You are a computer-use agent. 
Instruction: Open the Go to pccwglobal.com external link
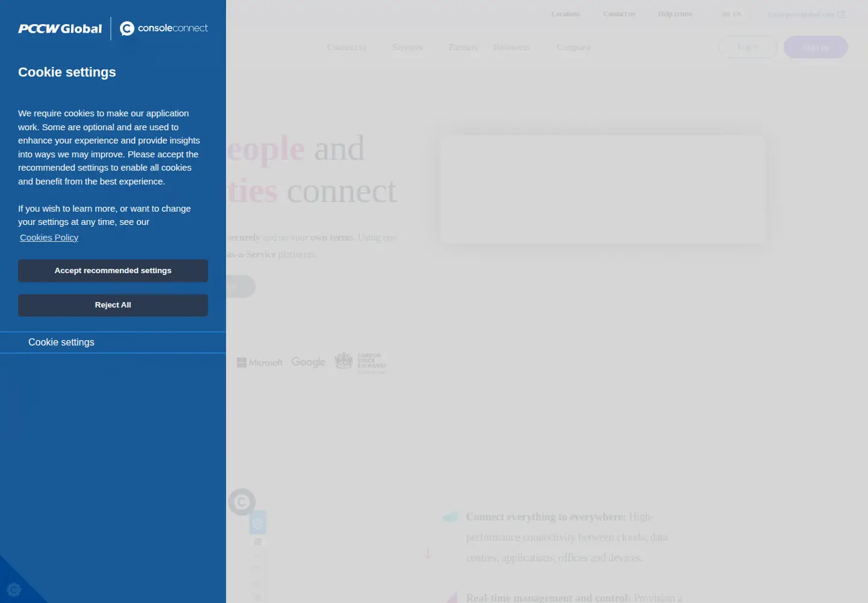tap(806, 14)
